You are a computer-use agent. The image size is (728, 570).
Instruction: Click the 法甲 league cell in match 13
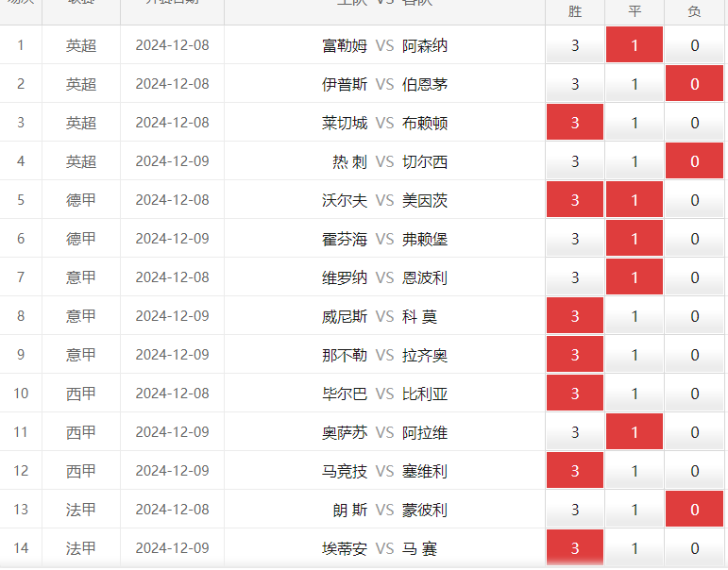[x=81, y=510]
